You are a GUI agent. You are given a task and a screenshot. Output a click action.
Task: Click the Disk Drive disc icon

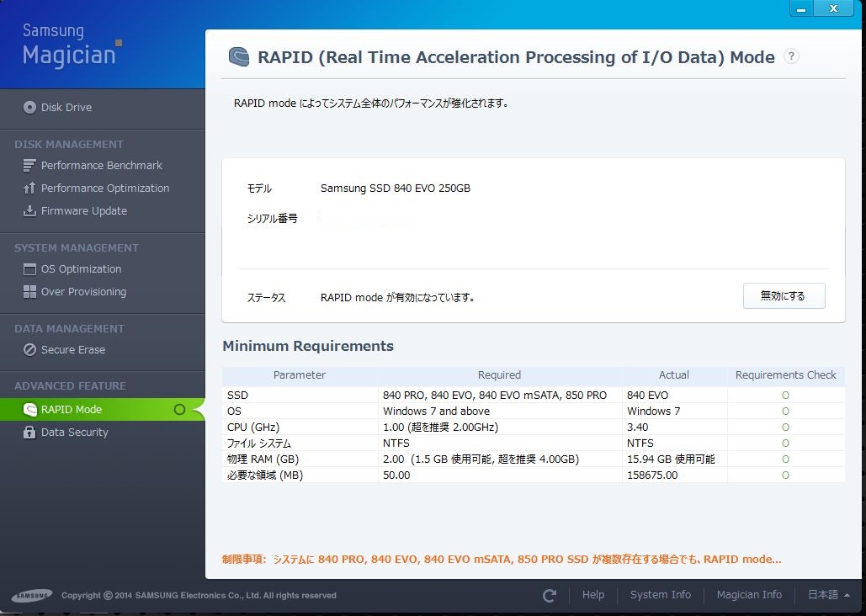(x=29, y=107)
